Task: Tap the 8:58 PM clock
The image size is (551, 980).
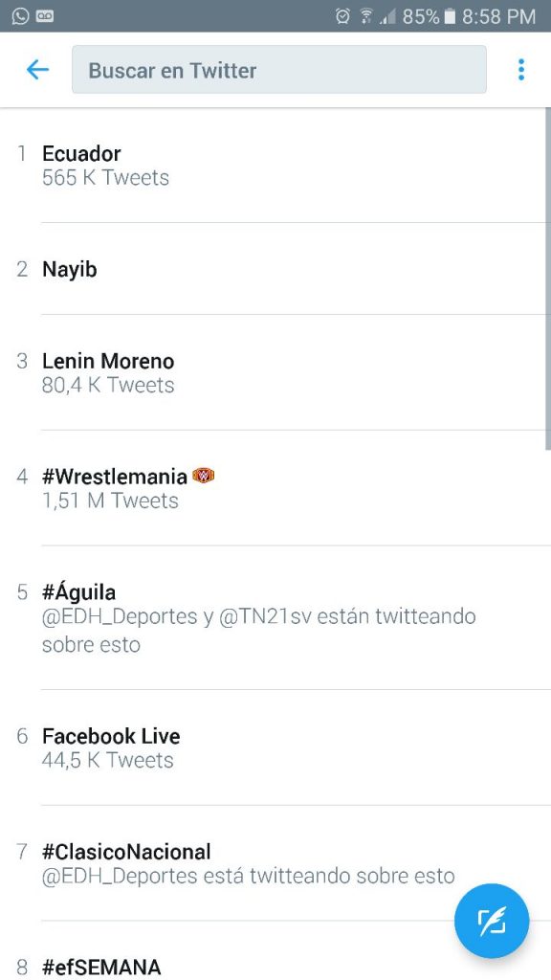Action: 498,16
